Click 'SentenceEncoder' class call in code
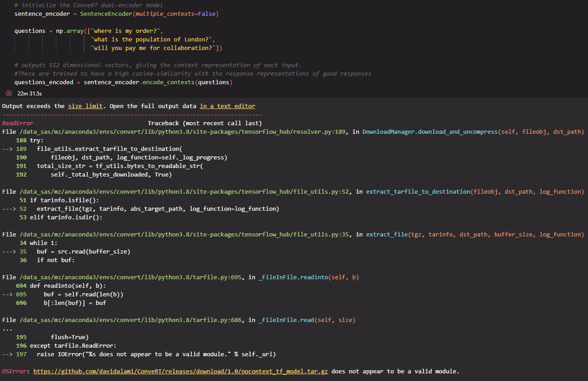 click(x=106, y=14)
